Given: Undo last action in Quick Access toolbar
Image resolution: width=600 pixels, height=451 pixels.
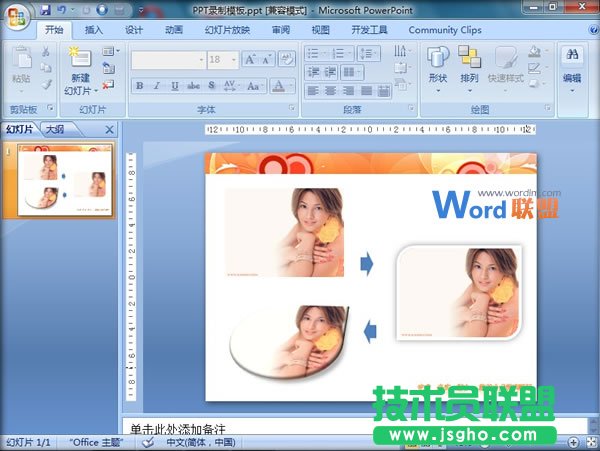Looking at the screenshot, I should point(61,10).
